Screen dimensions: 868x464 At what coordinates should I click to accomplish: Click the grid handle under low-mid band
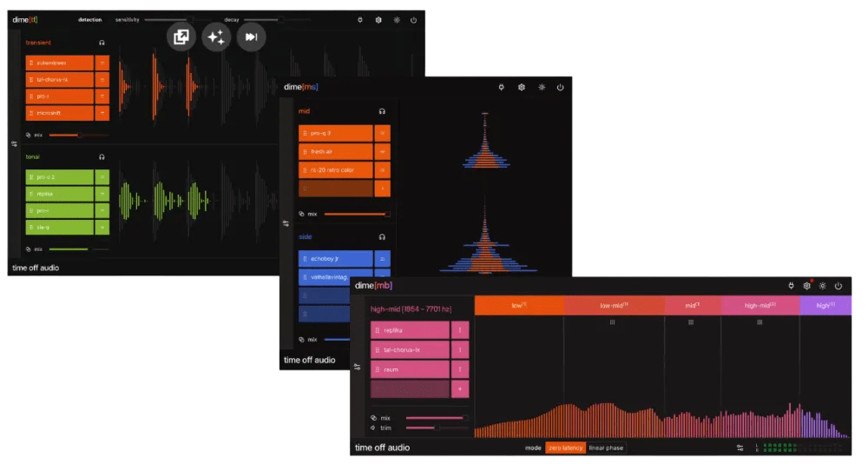612,322
